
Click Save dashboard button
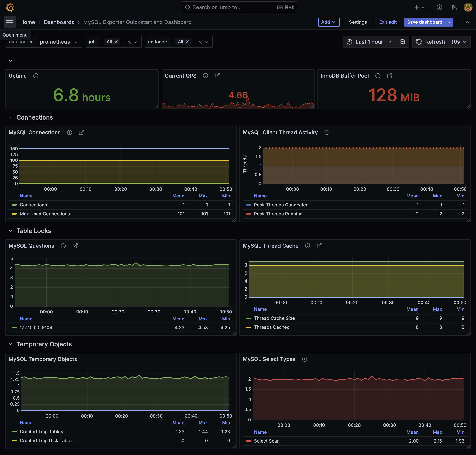(425, 22)
